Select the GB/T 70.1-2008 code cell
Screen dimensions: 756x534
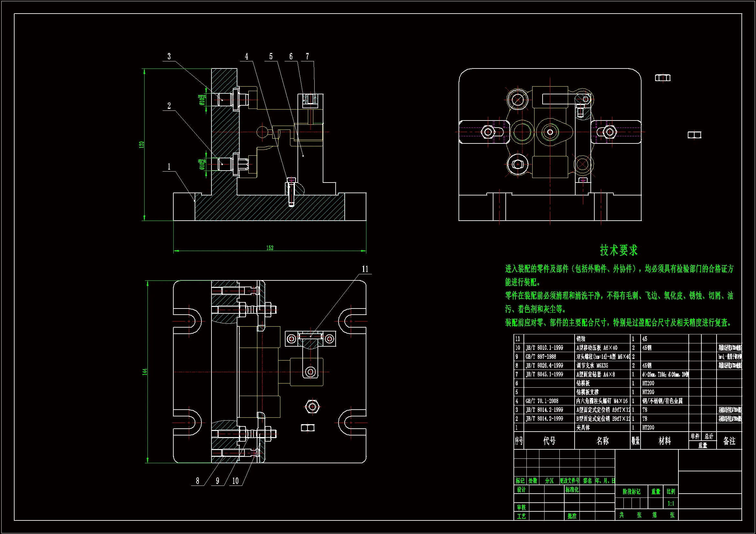pyautogui.click(x=542, y=401)
